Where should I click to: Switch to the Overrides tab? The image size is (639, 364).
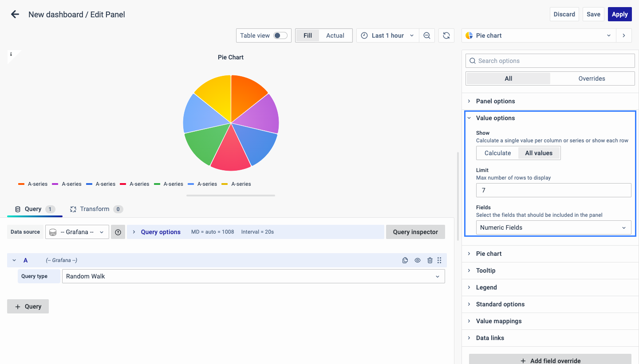point(592,78)
